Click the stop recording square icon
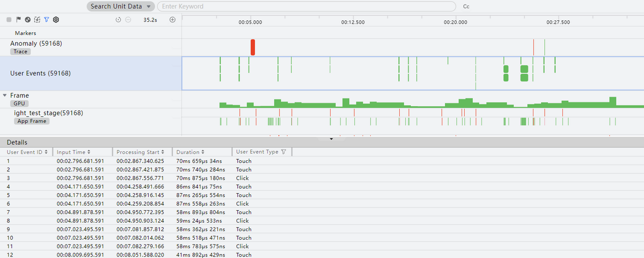 (9, 20)
